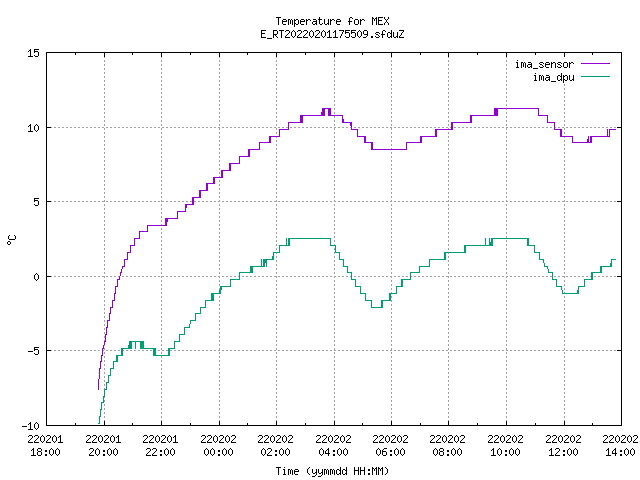The height and width of the screenshot is (480, 640).
Task: Click the x-axis label '220202 04:00'
Action: click(x=333, y=446)
